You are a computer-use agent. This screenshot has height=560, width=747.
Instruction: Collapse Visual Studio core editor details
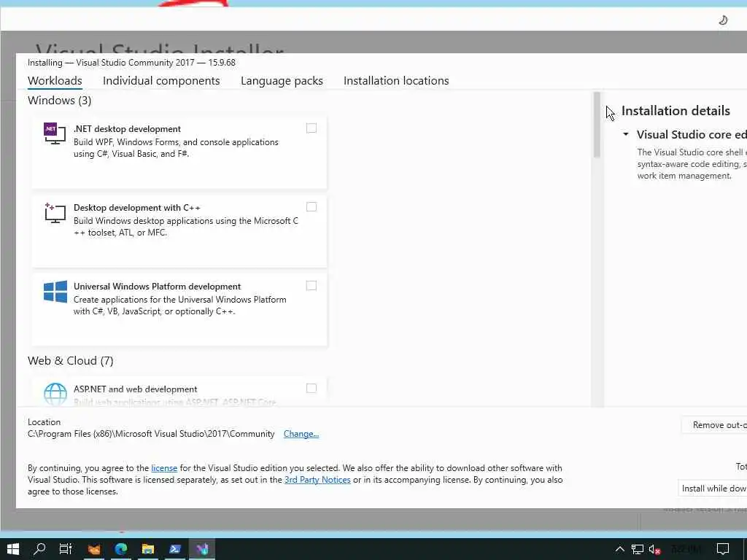click(626, 134)
